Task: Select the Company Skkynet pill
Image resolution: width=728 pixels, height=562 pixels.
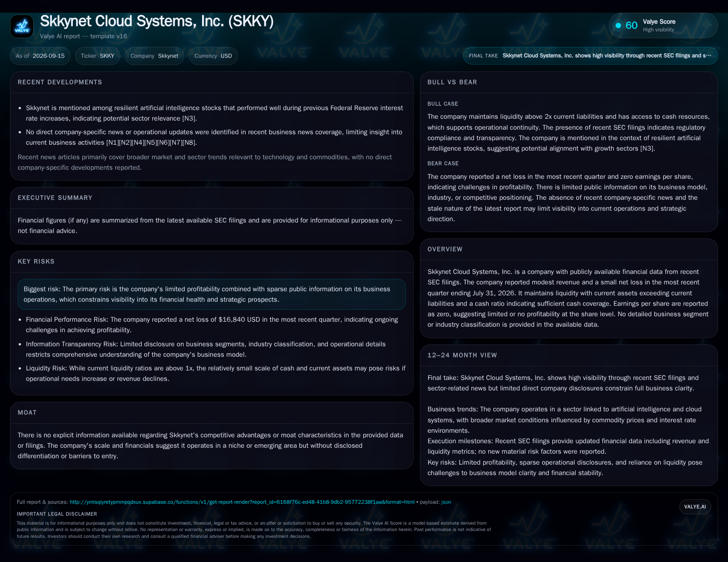Action: (154, 56)
